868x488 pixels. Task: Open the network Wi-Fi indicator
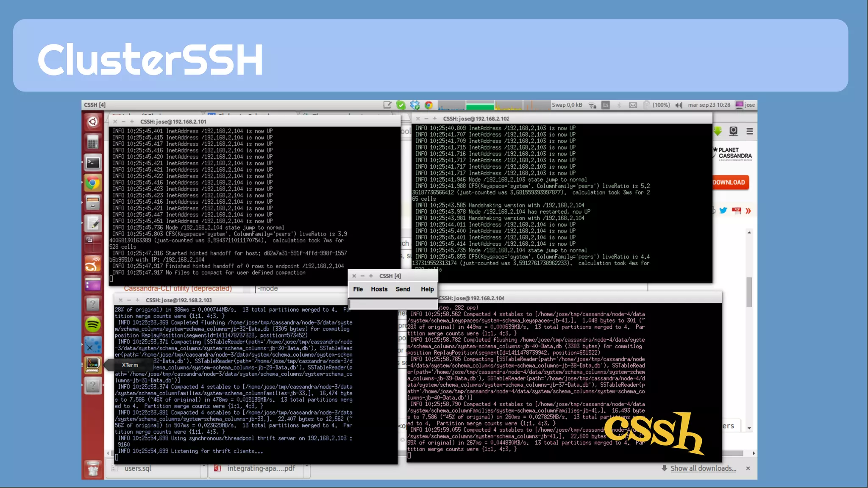click(593, 105)
